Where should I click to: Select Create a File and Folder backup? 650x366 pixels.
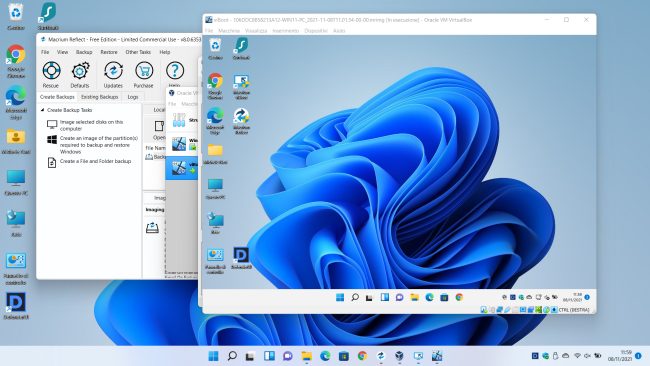pos(90,162)
